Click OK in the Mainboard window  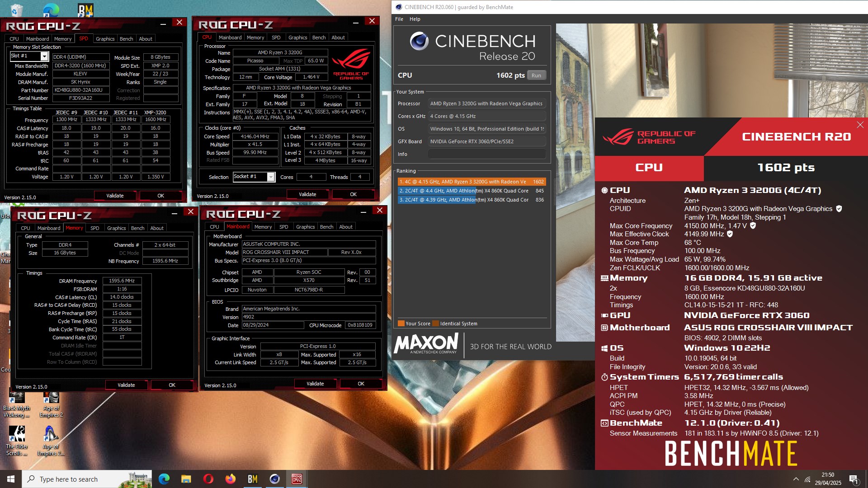[x=361, y=384]
